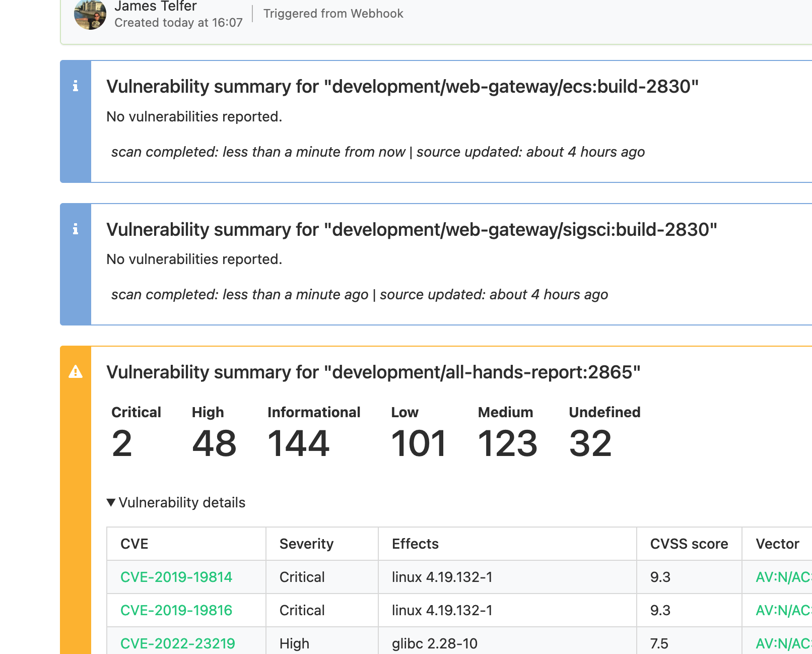Open the vector link in the CVE-2019-19816 row
The width and height of the screenshot is (812, 654).
click(x=784, y=610)
